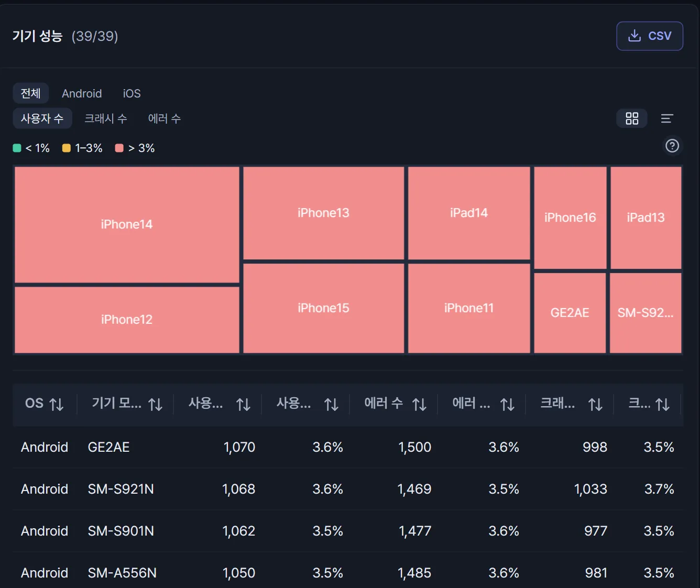The image size is (700, 588).
Task: Select the iPhone12 treemap block
Action: tap(127, 320)
